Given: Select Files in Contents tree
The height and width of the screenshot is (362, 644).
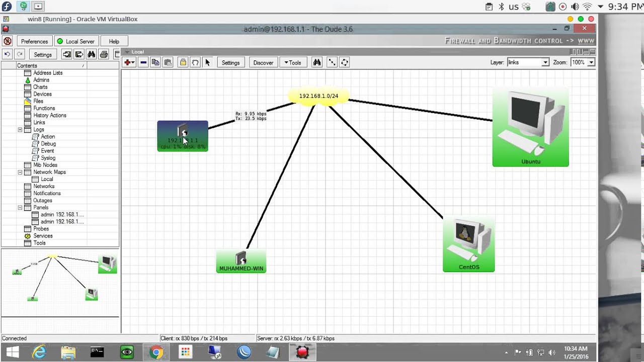Looking at the screenshot, I should [38, 101].
